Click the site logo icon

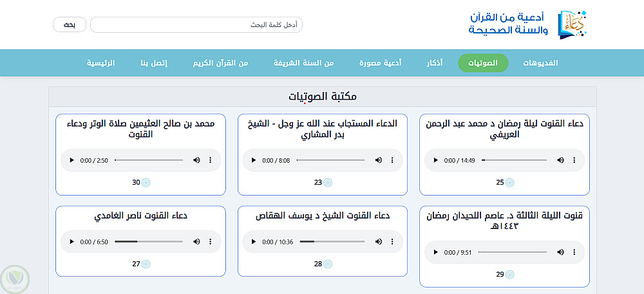click(x=571, y=24)
